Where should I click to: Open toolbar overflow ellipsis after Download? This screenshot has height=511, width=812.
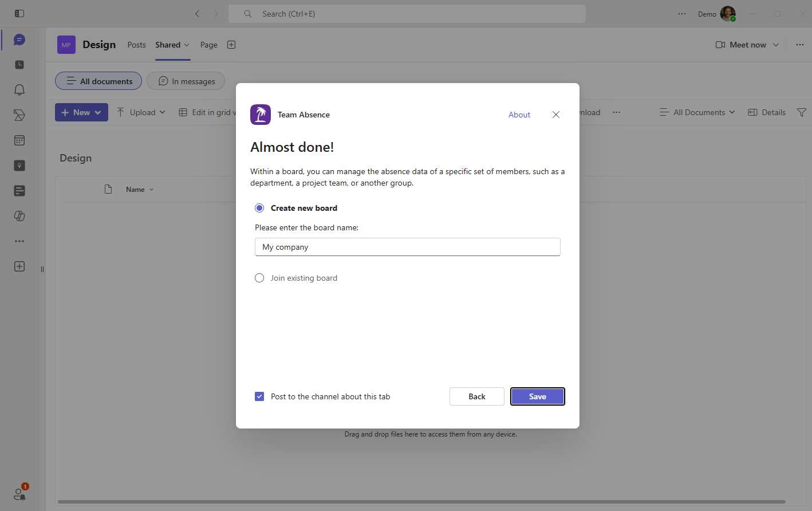click(x=616, y=112)
